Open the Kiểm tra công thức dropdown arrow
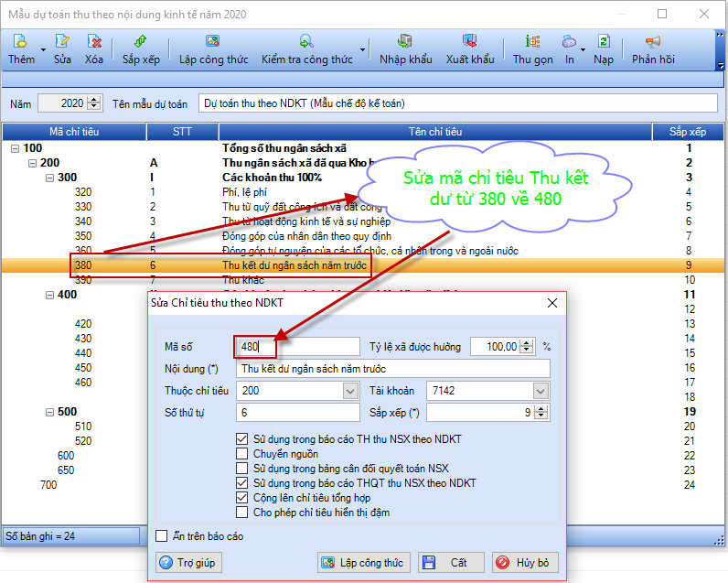The height and width of the screenshot is (583, 728). pos(362,49)
